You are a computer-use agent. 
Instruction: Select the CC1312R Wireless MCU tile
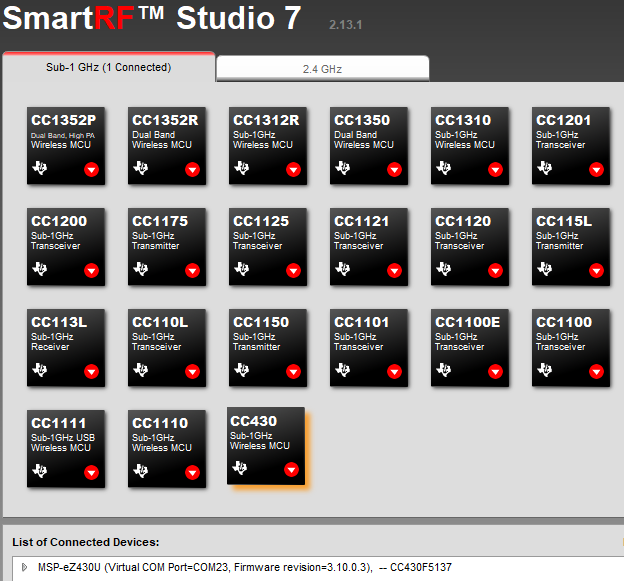coord(268,146)
